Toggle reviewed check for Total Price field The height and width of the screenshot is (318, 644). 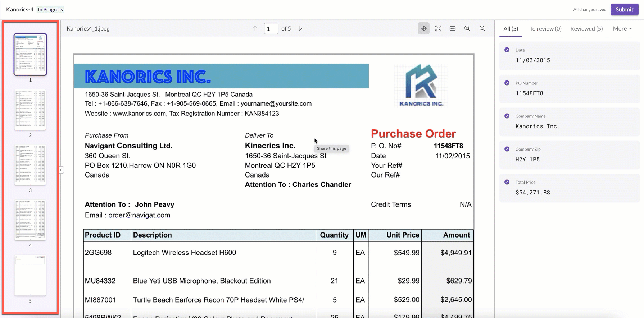coord(507,182)
